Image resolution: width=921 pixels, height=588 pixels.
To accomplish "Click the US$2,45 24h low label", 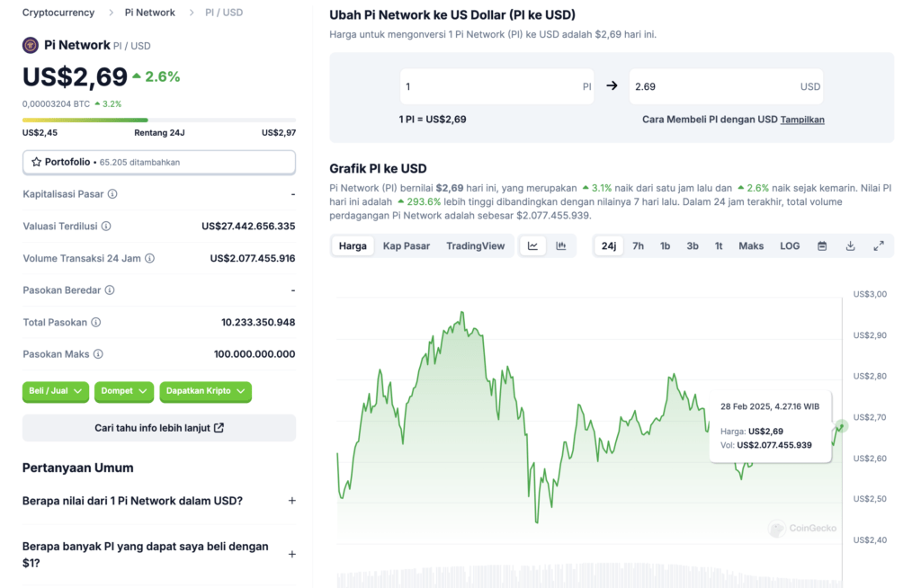I will point(40,133).
